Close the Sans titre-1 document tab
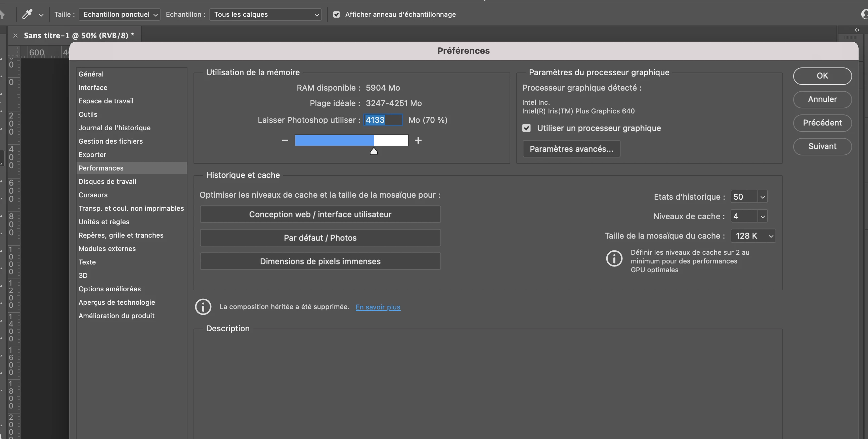This screenshot has width=868, height=439. pos(15,35)
